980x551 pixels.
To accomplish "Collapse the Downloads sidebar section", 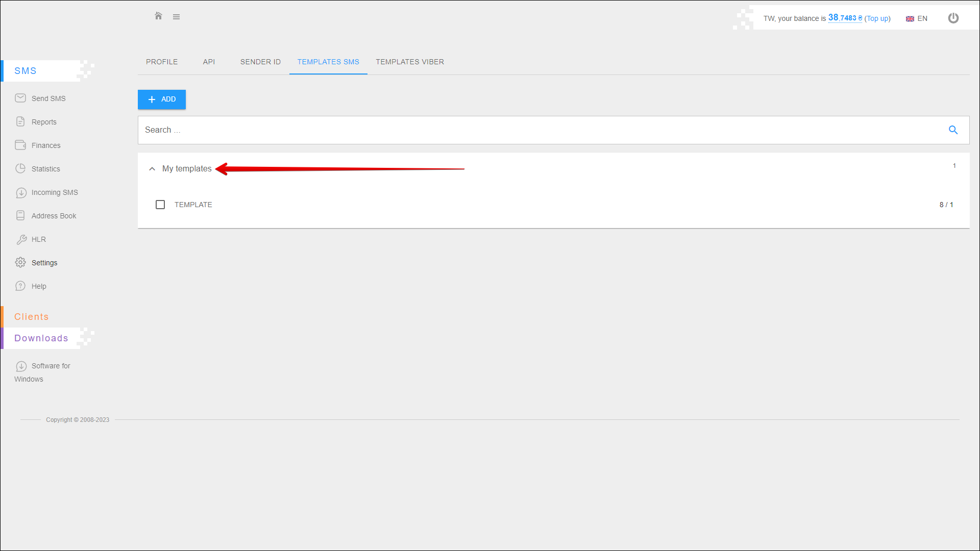I will pos(41,338).
